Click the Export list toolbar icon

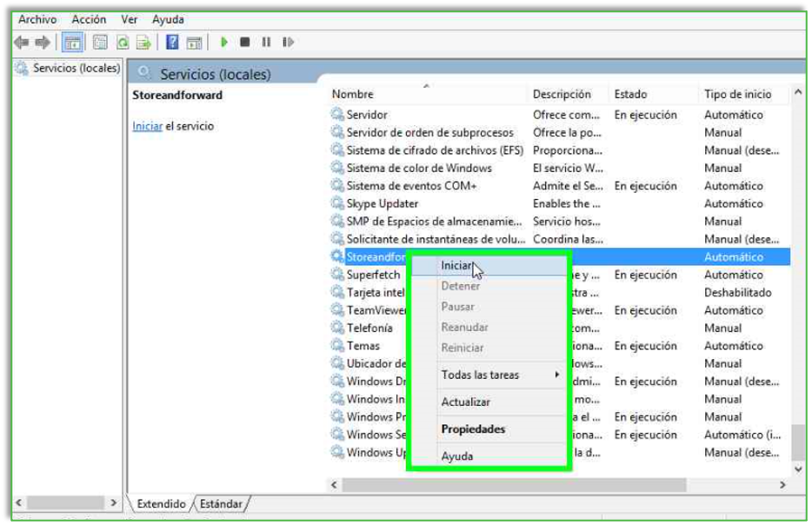coord(143,42)
